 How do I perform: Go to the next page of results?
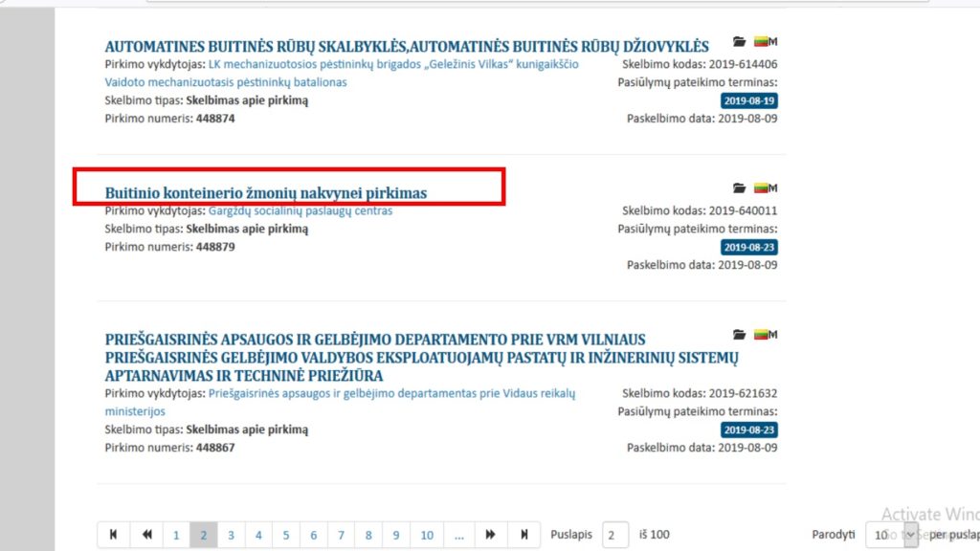490,535
